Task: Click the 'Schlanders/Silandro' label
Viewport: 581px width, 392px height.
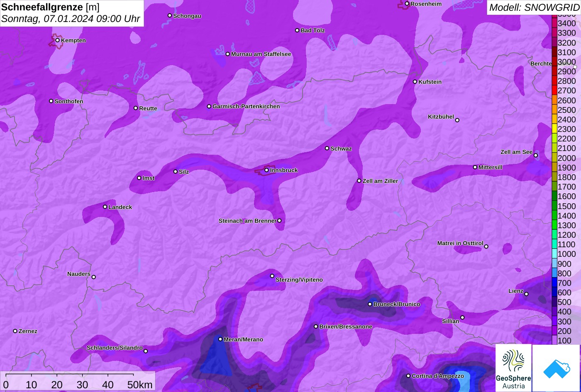Action: coord(115,348)
